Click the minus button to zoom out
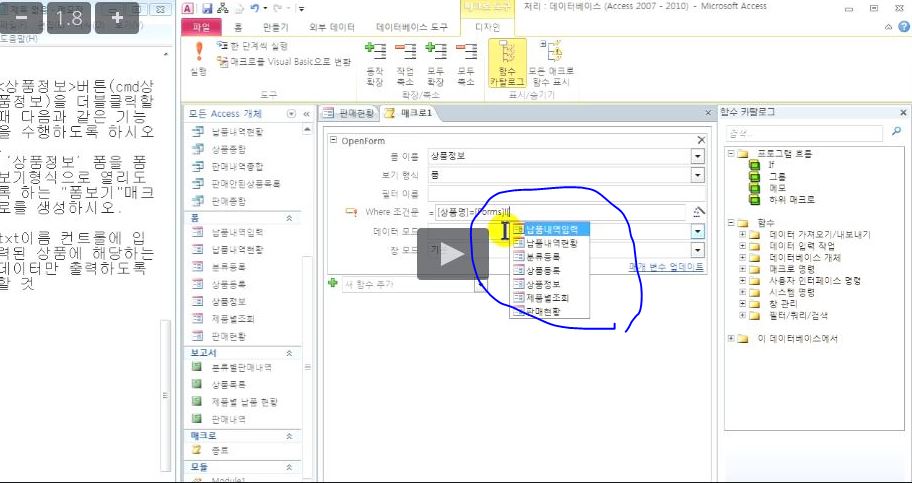This screenshot has height=483, width=912. [x=20, y=18]
